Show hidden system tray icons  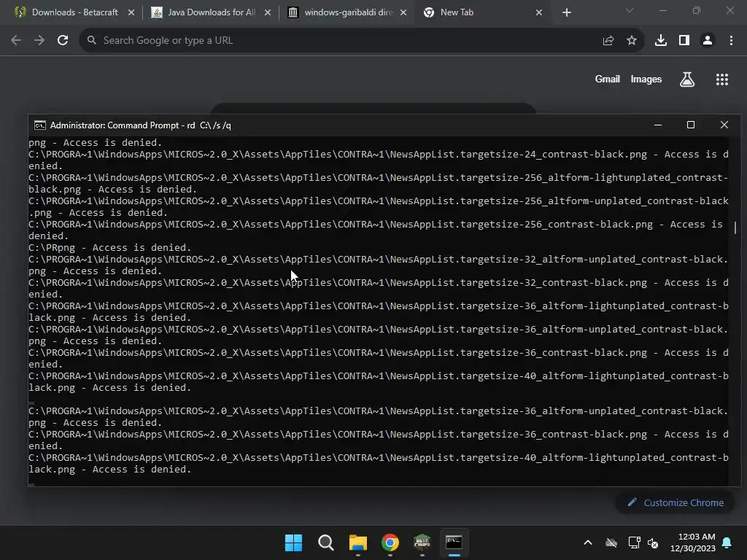[588, 542]
